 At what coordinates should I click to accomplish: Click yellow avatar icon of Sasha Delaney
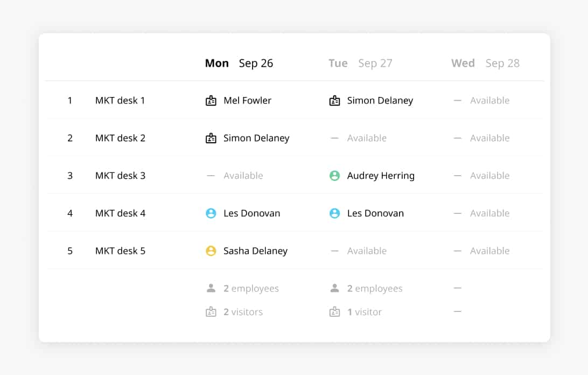[x=211, y=251]
